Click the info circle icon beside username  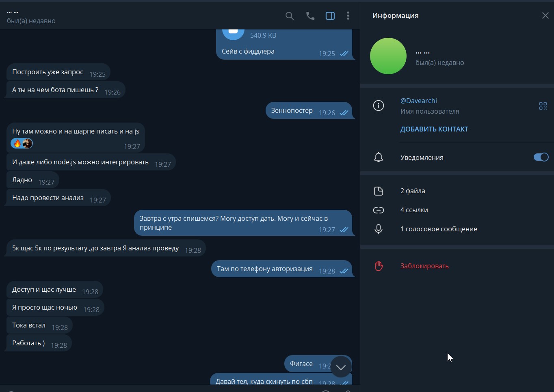click(x=379, y=106)
